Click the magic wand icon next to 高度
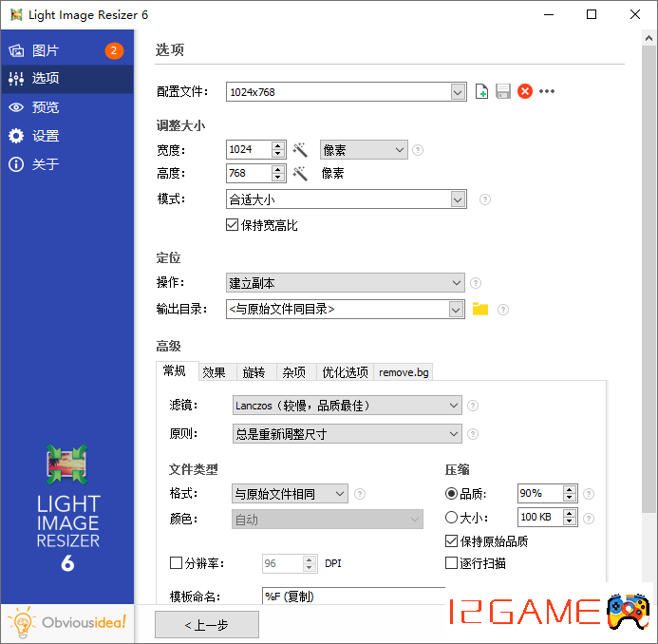This screenshot has width=658, height=644. click(x=300, y=174)
